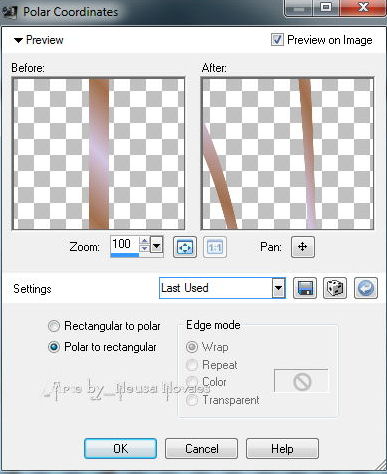Click the Zoom value input field
This screenshot has width=387, height=474.
tap(125, 244)
